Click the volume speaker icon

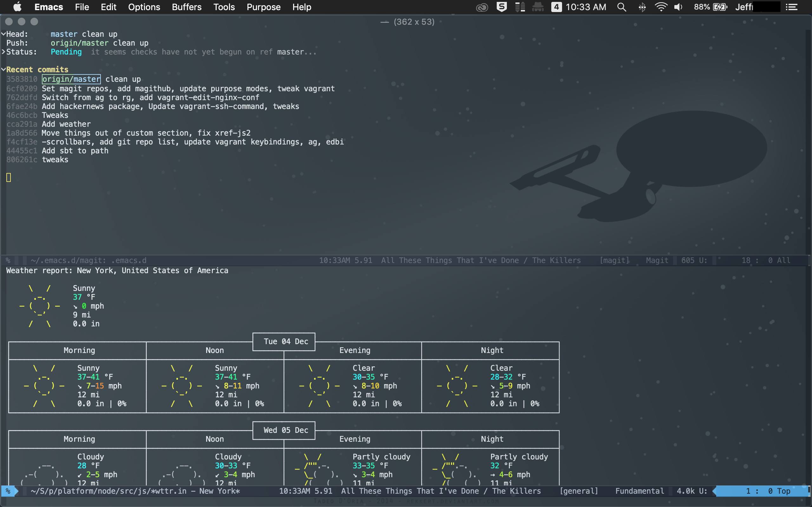coord(678,7)
